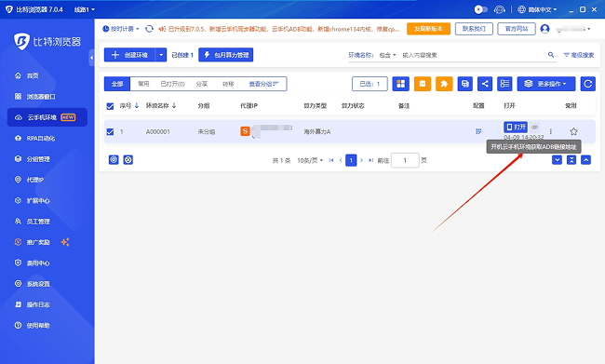Expand 查看分组 group view
This screenshot has height=364, width=605.
pyautogui.click(x=263, y=84)
